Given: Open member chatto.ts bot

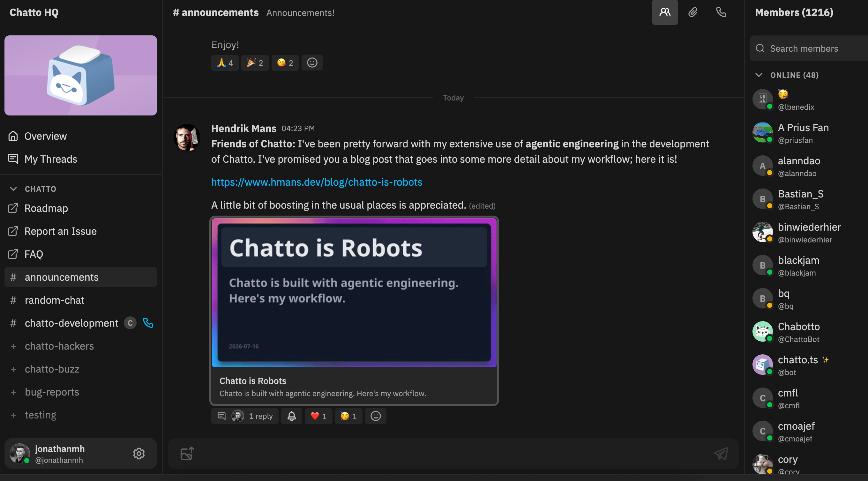Looking at the screenshot, I should (x=809, y=365).
